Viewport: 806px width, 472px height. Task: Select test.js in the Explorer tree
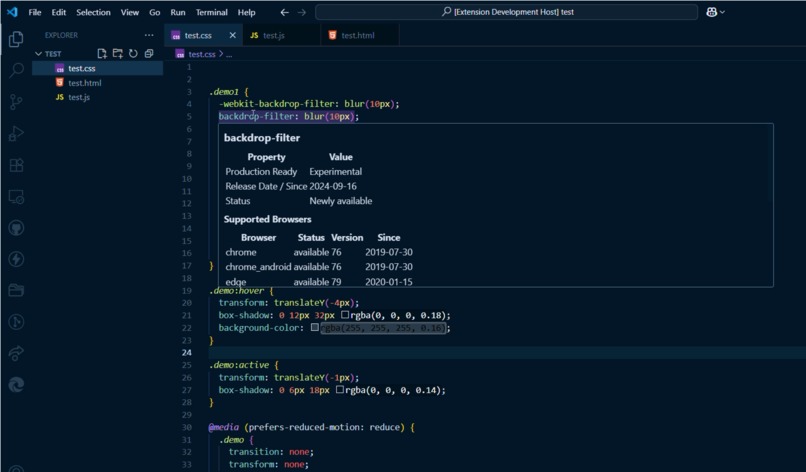98,97
